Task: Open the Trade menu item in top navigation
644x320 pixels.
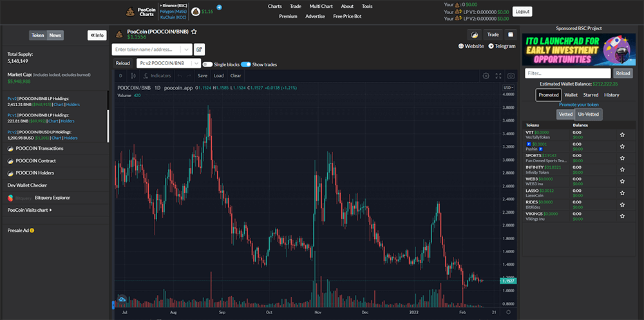Action: pos(296,6)
